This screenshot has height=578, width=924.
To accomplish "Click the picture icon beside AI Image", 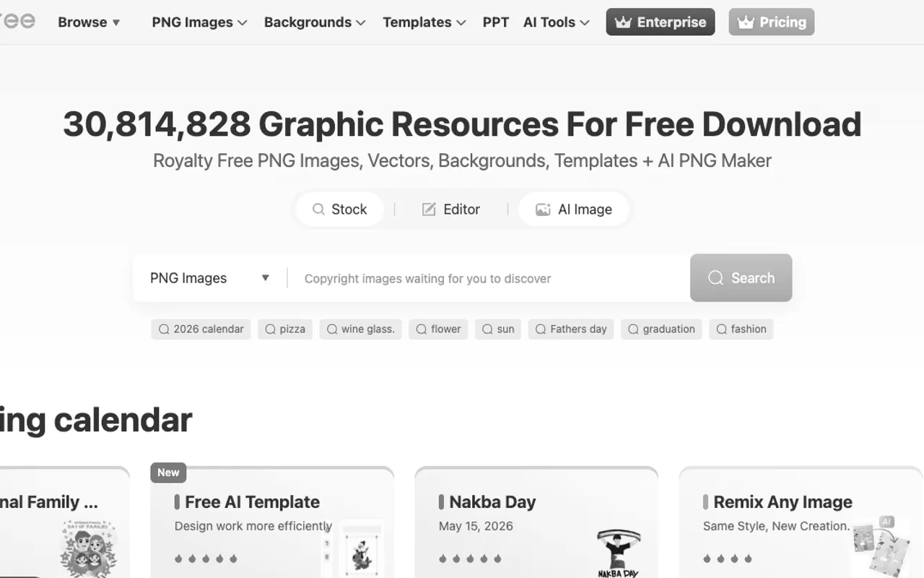I will (x=543, y=210).
